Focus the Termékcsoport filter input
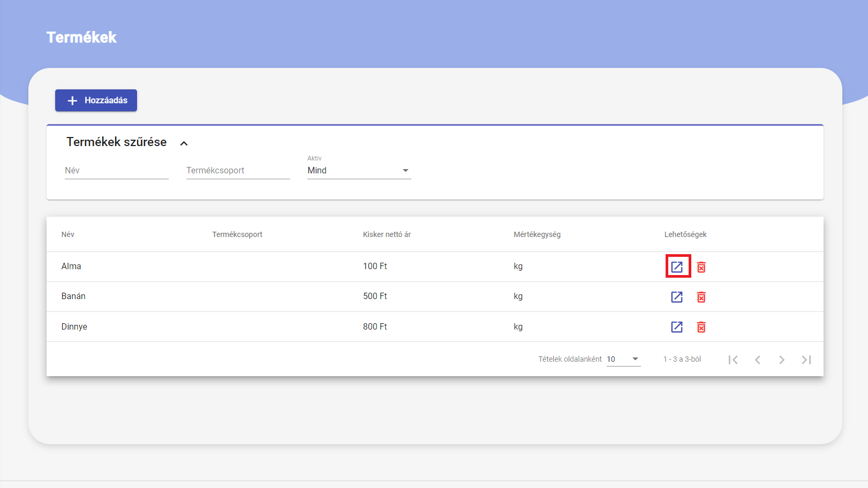 238,171
